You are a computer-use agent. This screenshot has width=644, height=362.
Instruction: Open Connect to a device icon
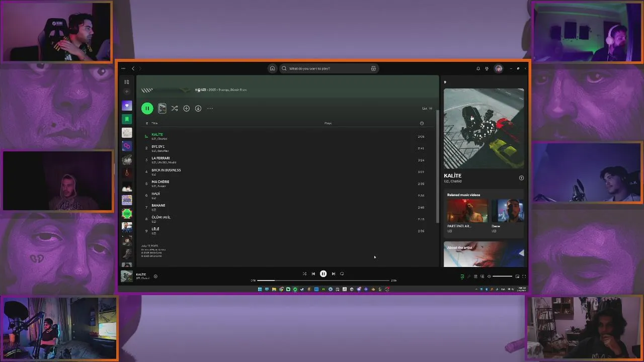tap(482, 277)
